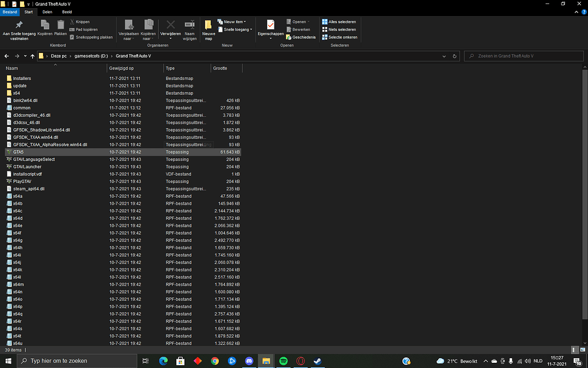The width and height of the screenshot is (588, 368).
Task: Open recent locations dropdown arrow
Action: coord(25,56)
